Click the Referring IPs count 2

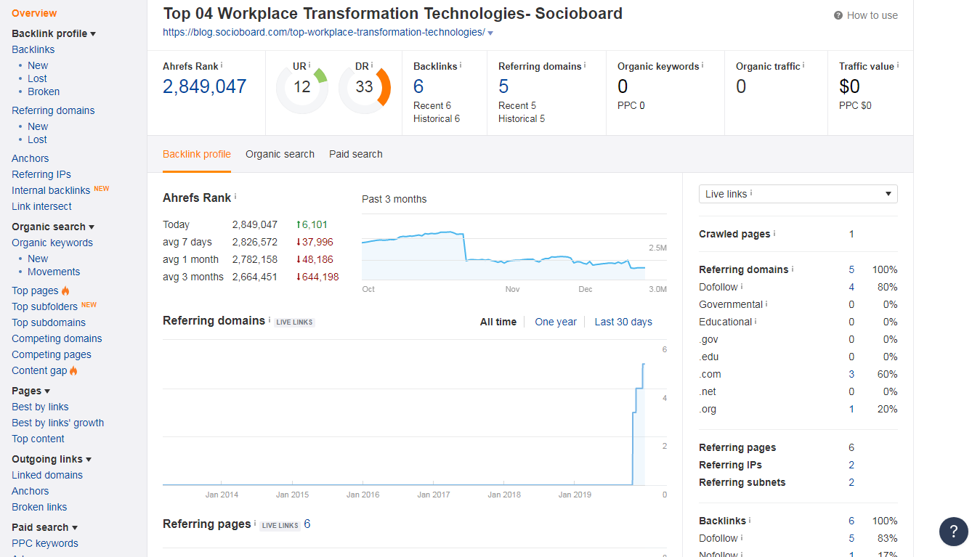coord(851,465)
